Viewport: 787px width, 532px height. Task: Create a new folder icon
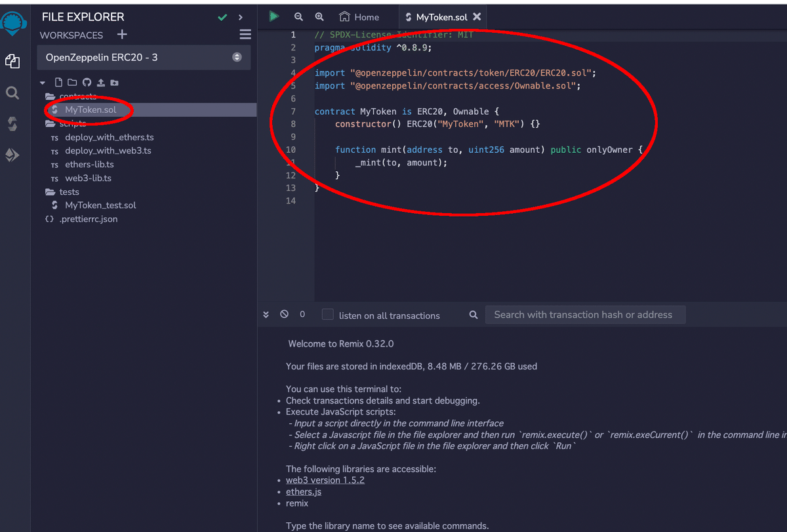click(72, 83)
